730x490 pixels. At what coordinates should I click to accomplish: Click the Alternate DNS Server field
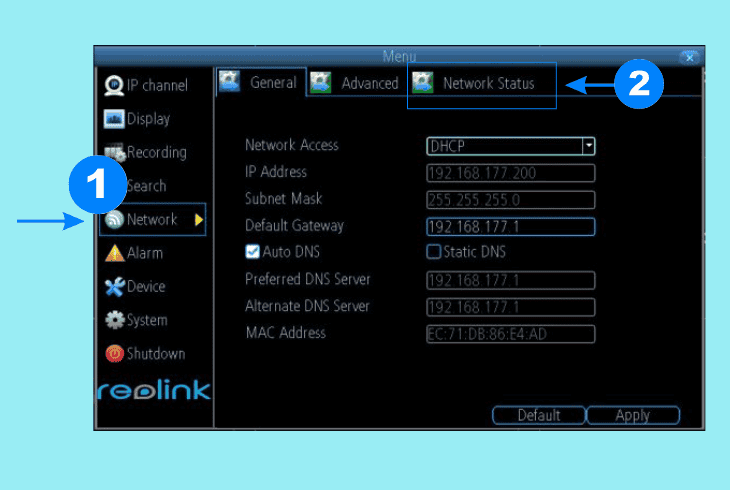(x=511, y=307)
